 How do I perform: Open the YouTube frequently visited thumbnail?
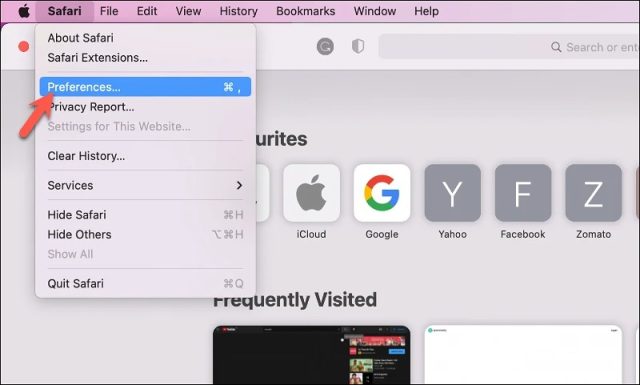(x=312, y=354)
